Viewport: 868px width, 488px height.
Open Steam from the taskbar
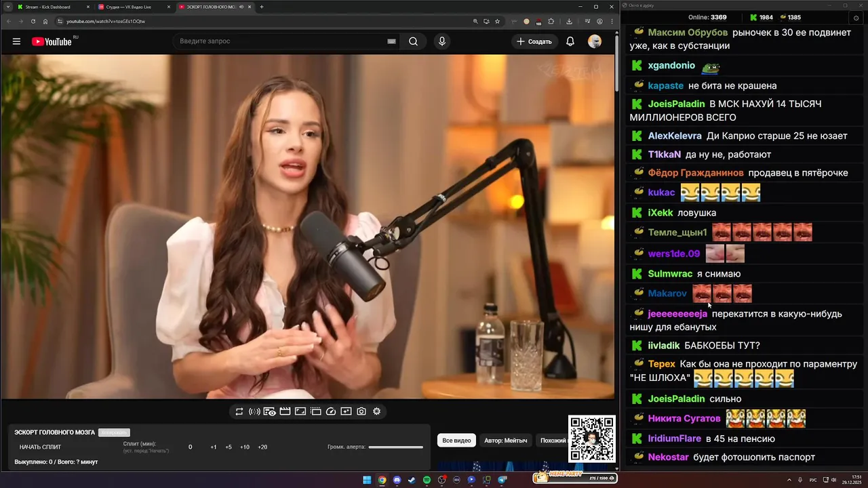point(412,480)
